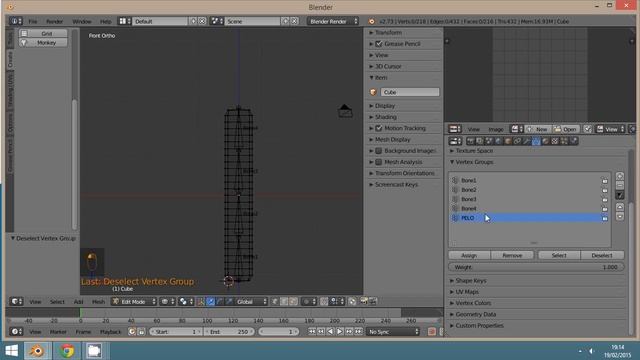Open the Texture properties tab
The height and width of the screenshot is (360, 640).
pyautogui.click(x=555, y=141)
